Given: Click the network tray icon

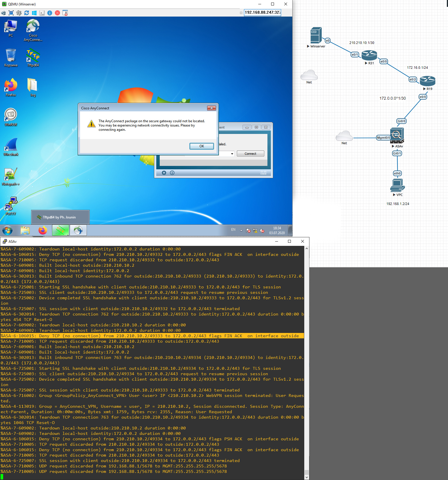Looking at the screenshot, I should pyautogui.click(x=255, y=230).
